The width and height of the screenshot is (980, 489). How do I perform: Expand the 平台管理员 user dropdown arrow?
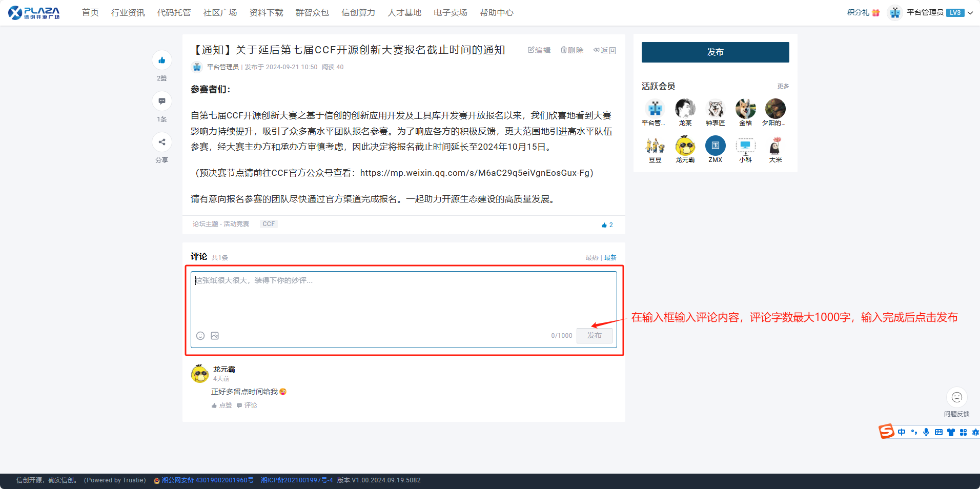point(970,13)
